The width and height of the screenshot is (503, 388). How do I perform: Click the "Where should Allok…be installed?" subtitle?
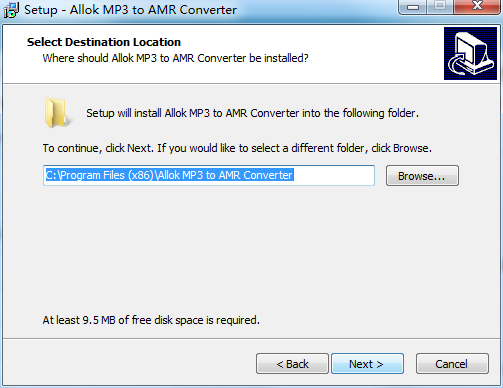click(175, 58)
